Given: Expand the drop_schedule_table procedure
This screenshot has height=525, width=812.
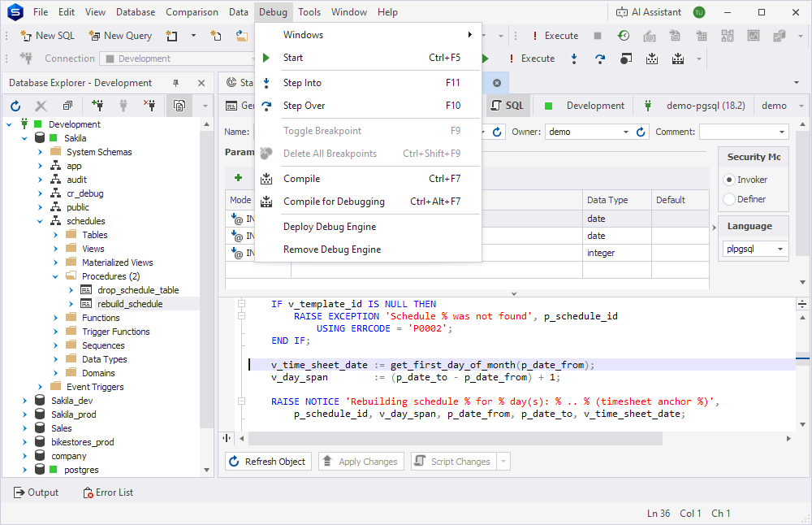Looking at the screenshot, I should (x=71, y=290).
